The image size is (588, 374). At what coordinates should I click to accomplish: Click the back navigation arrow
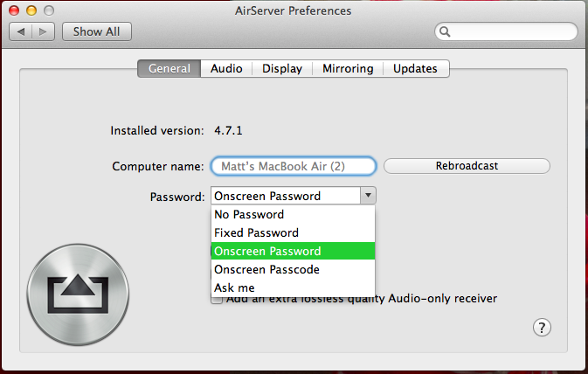coord(21,31)
